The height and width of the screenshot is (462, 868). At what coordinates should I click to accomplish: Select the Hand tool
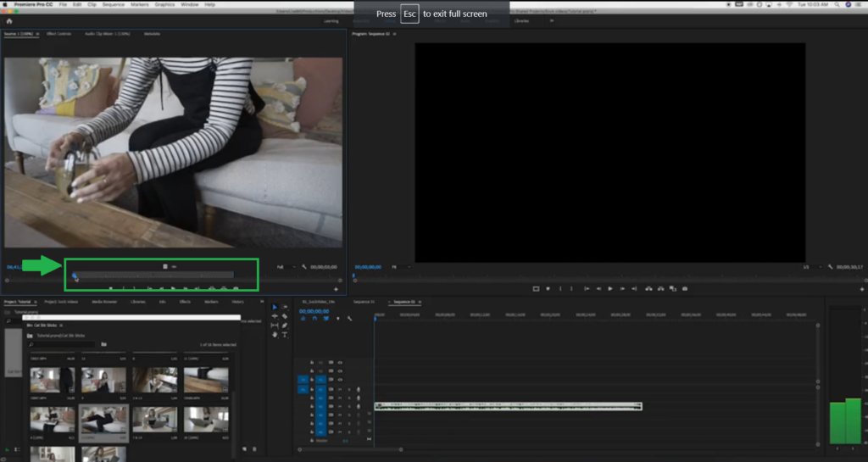pyautogui.click(x=275, y=335)
